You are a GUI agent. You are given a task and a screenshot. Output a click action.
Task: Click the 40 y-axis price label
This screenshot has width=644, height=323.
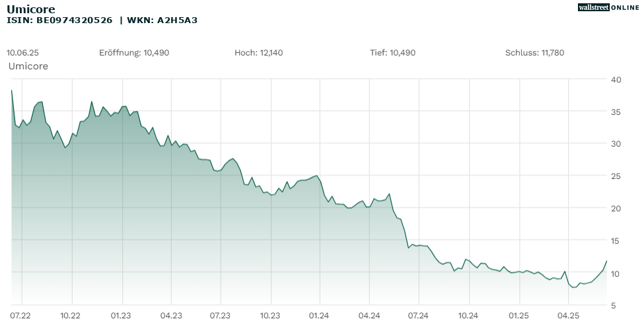coord(617,80)
